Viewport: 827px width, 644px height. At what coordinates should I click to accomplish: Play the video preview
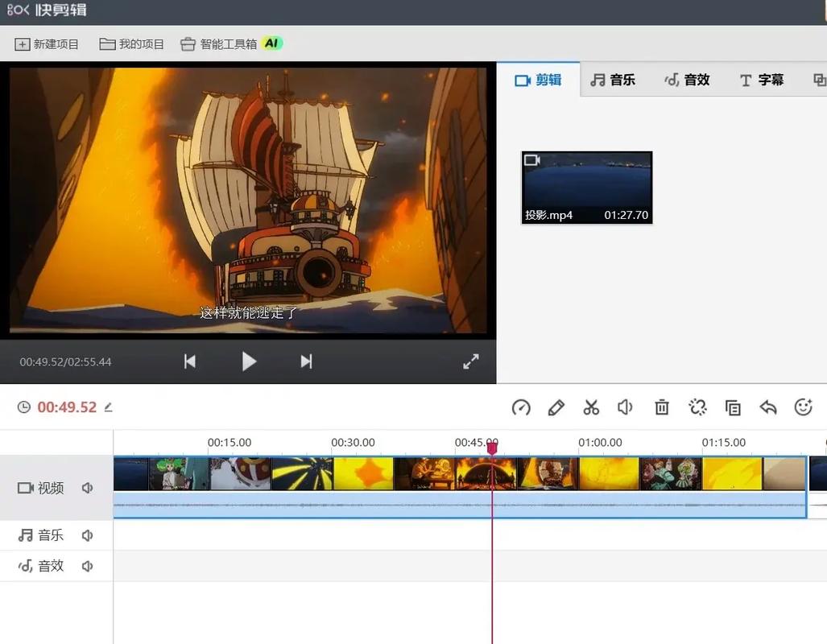[x=249, y=361]
